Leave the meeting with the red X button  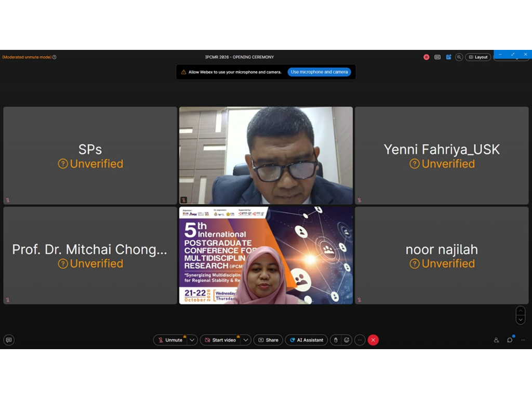pos(373,340)
